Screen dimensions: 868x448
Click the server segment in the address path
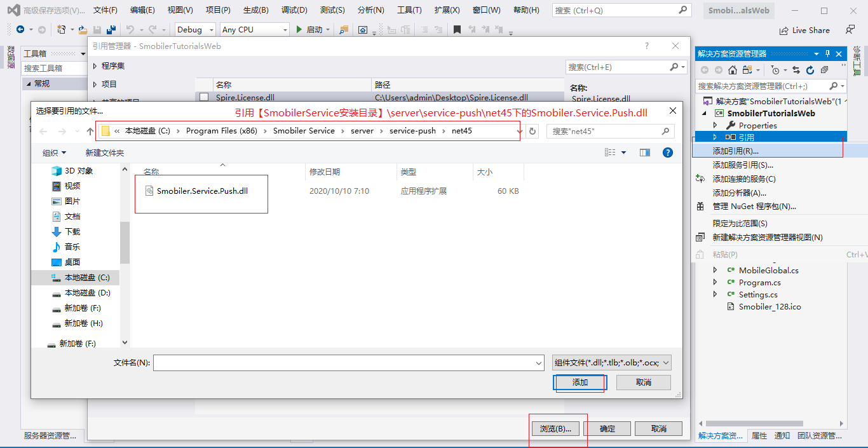point(362,131)
